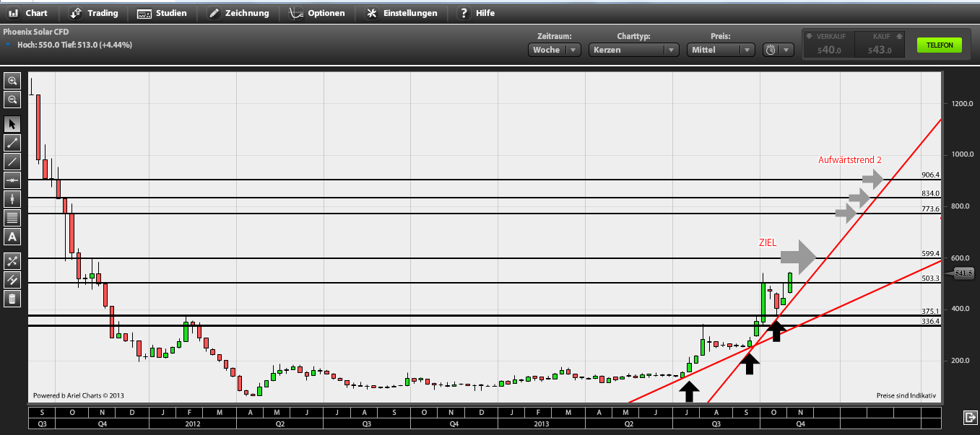Open the Studien menu
This screenshot has height=435, width=980.
[162, 13]
